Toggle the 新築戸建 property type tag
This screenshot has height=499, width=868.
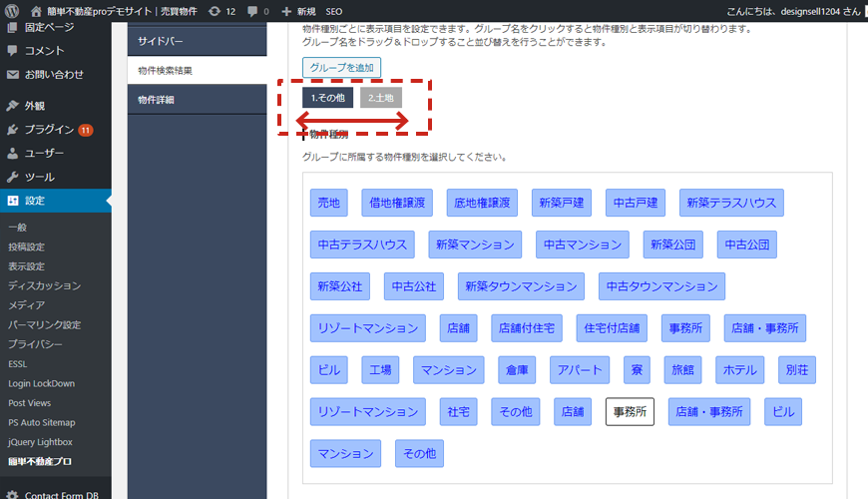point(562,203)
